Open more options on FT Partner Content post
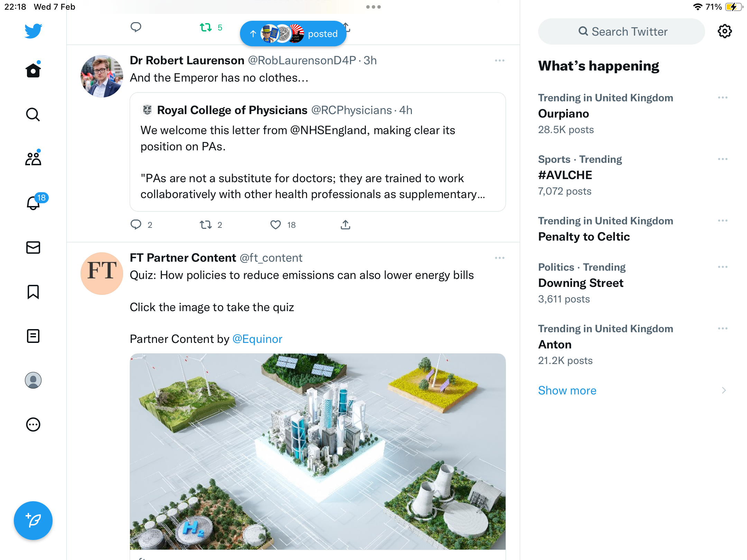Image resolution: width=747 pixels, height=560 pixels. click(500, 258)
